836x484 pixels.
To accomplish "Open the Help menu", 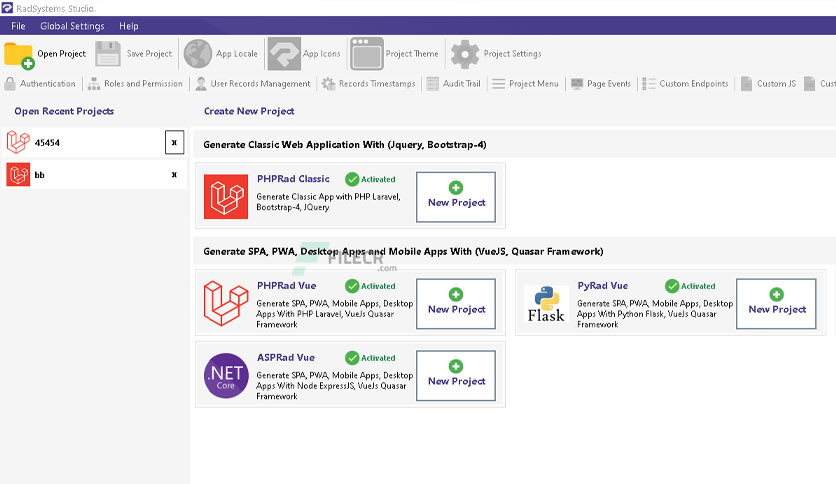I will pos(128,26).
